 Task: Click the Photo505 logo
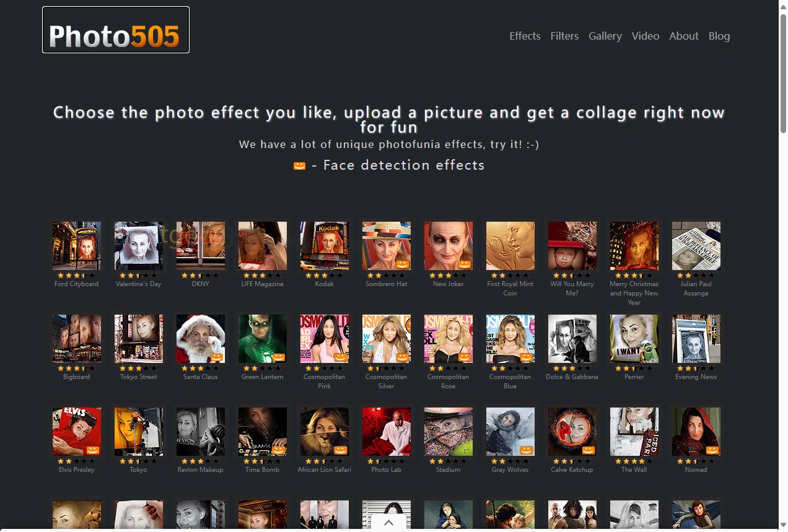point(116,30)
